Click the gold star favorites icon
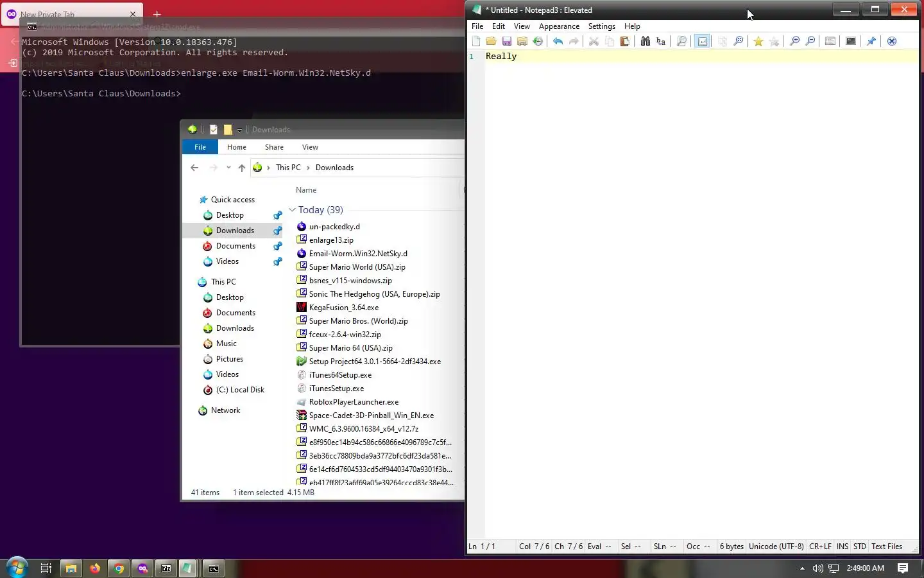The height and width of the screenshot is (578, 924). [758, 41]
